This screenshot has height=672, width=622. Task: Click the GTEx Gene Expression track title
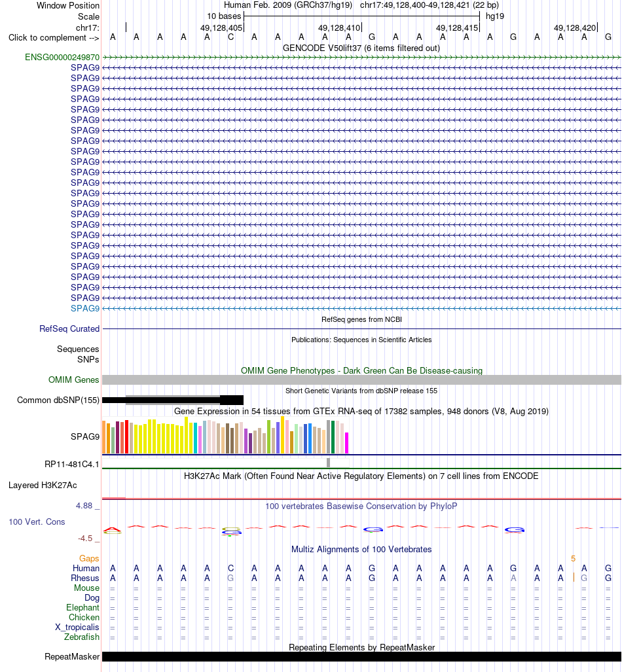click(x=361, y=411)
